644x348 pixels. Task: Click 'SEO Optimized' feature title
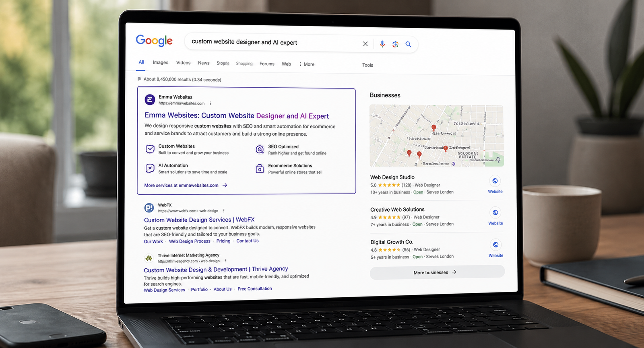click(x=283, y=147)
